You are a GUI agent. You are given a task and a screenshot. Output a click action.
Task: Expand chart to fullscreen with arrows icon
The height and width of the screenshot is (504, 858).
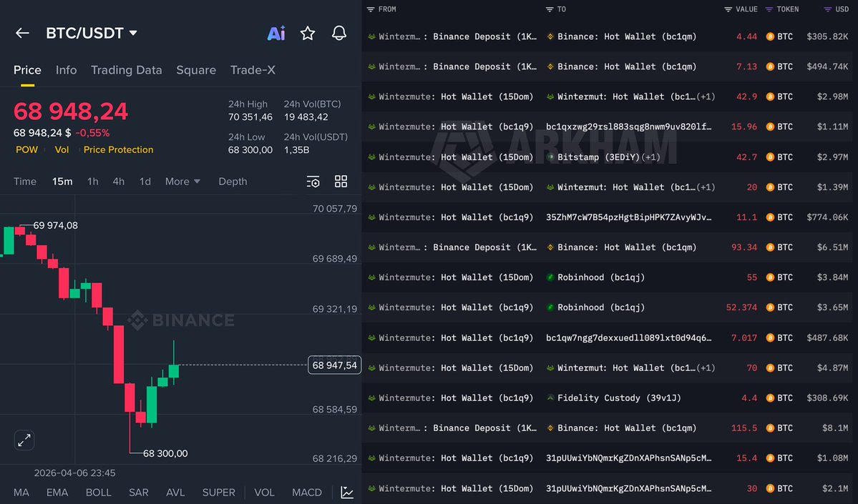(x=24, y=440)
